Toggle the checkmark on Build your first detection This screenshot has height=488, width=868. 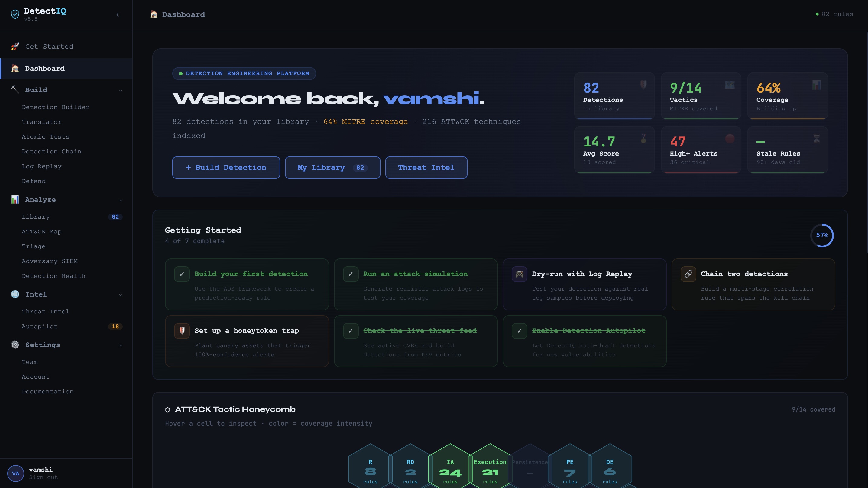click(x=182, y=274)
